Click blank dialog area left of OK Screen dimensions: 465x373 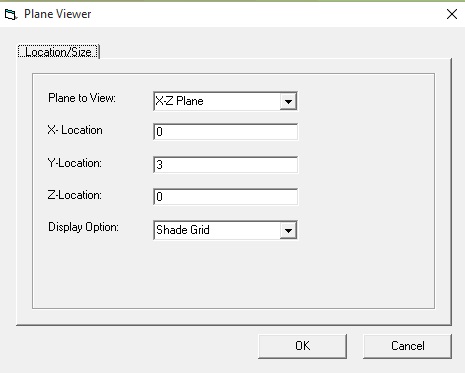tap(133, 347)
